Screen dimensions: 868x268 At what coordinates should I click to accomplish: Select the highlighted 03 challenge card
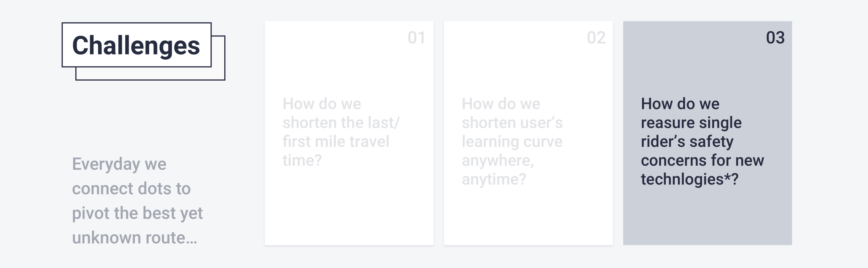click(707, 133)
